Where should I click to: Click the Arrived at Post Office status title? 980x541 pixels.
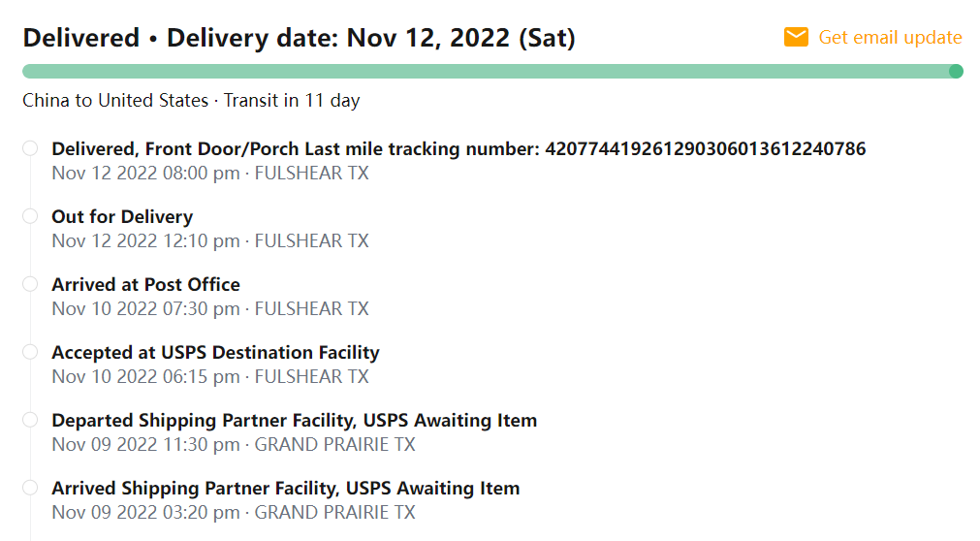click(x=145, y=284)
